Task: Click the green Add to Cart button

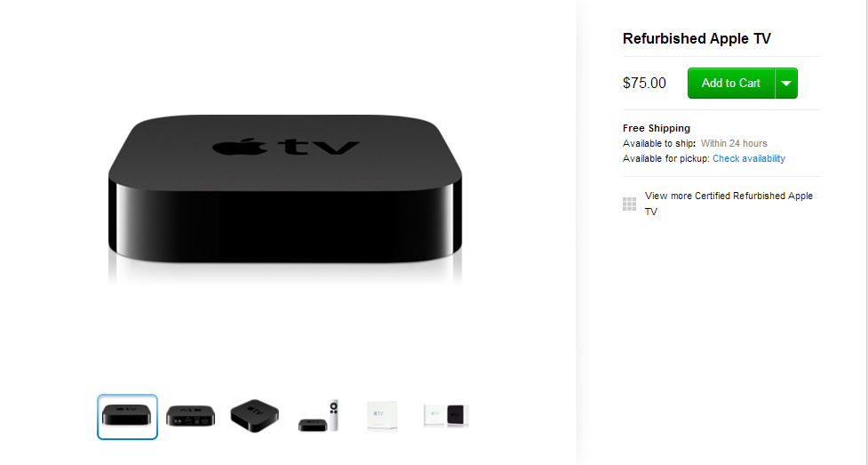Action: [730, 84]
